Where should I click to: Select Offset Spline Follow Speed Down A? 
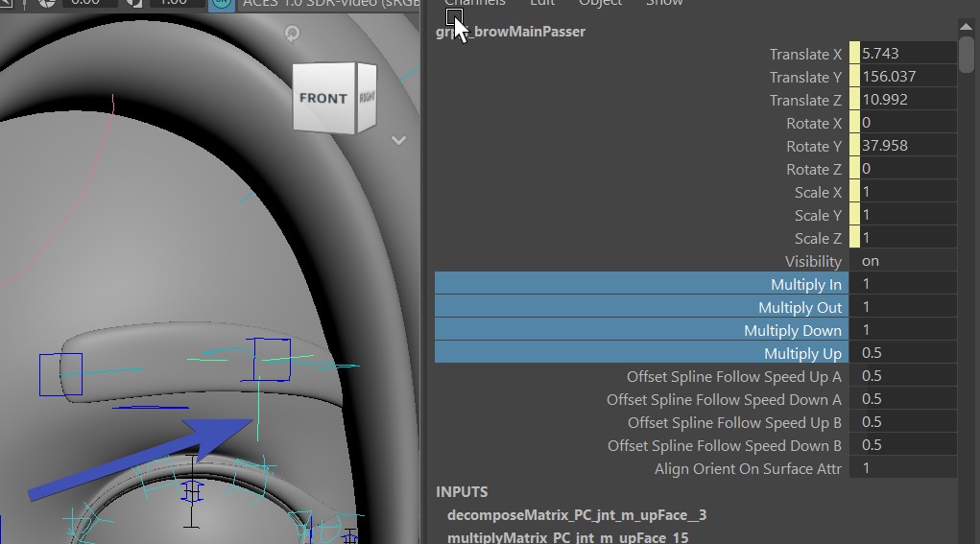724,400
